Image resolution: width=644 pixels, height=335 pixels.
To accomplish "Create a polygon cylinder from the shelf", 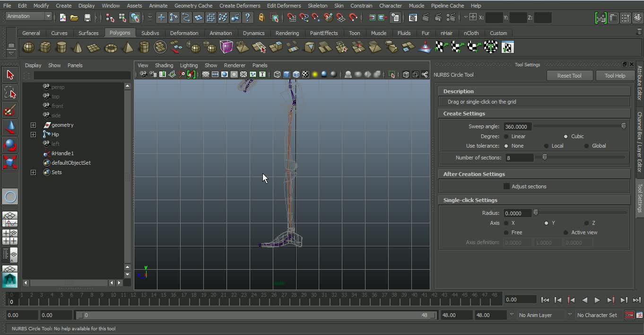I will pos(61,47).
